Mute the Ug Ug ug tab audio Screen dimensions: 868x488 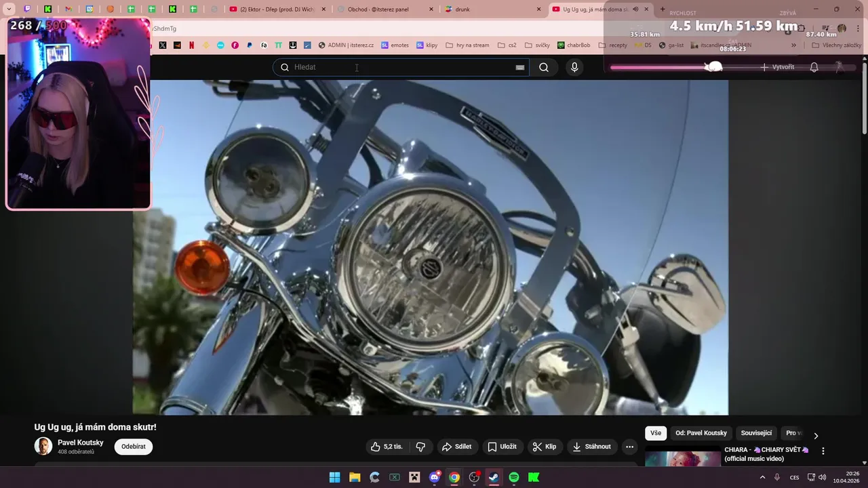click(635, 9)
